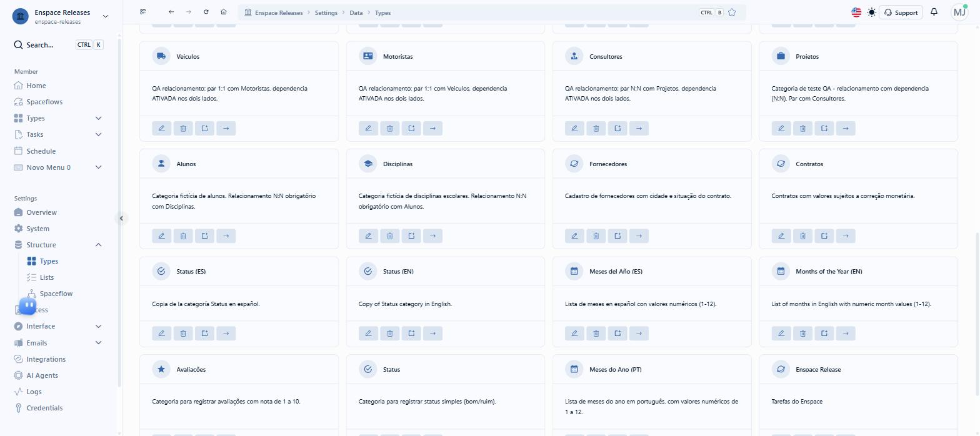This screenshot has width=980, height=436.
Task: Edit the Motoristas type card
Action: click(x=368, y=128)
